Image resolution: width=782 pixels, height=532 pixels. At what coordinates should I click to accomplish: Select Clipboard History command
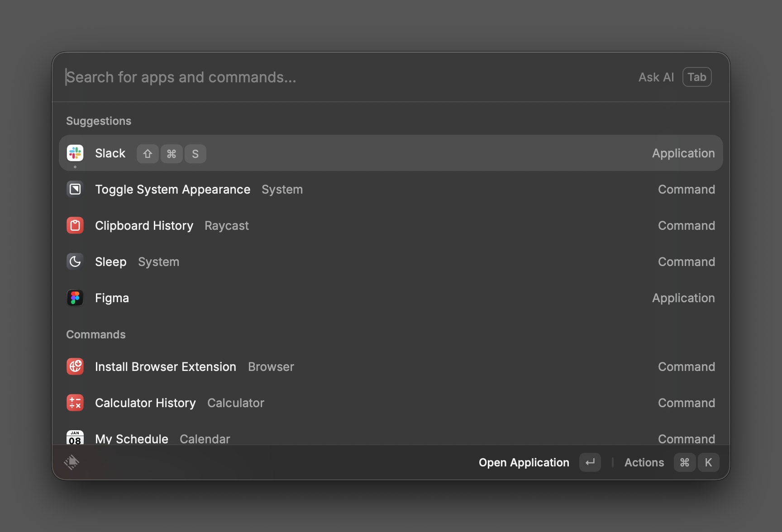[x=391, y=225]
